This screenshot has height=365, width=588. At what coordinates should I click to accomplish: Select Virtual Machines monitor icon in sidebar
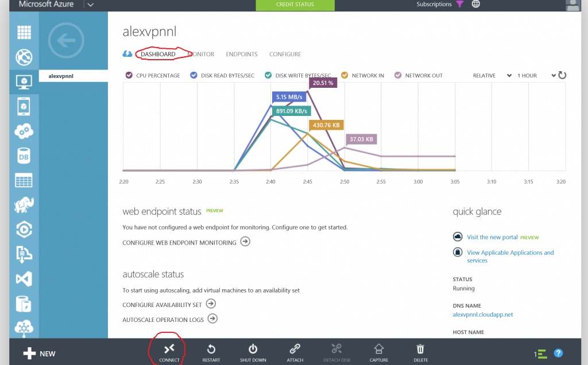[x=24, y=81]
